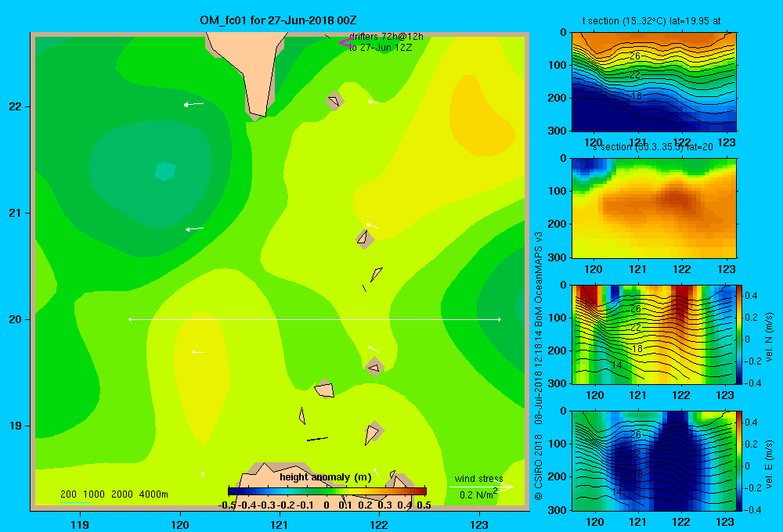Viewport: 783px width, 532px height.
Task: Click longitude tick label 119 on main map
Action: 80,525
